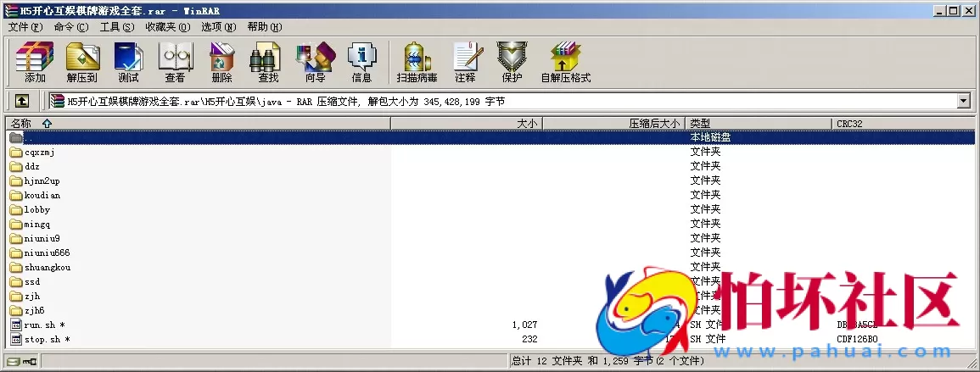Click the 232 size value of stop.sh
Screen dimensions: 980x372
pos(529,339)
